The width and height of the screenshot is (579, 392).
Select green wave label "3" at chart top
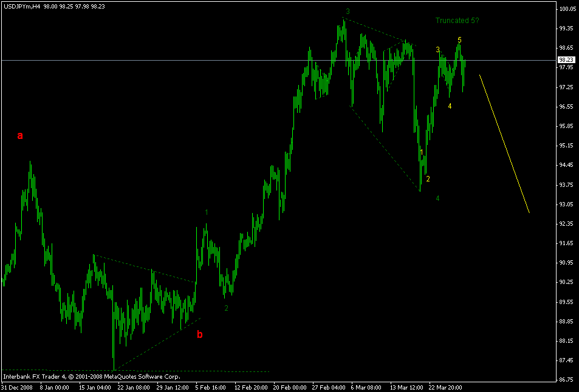(348, 11)
